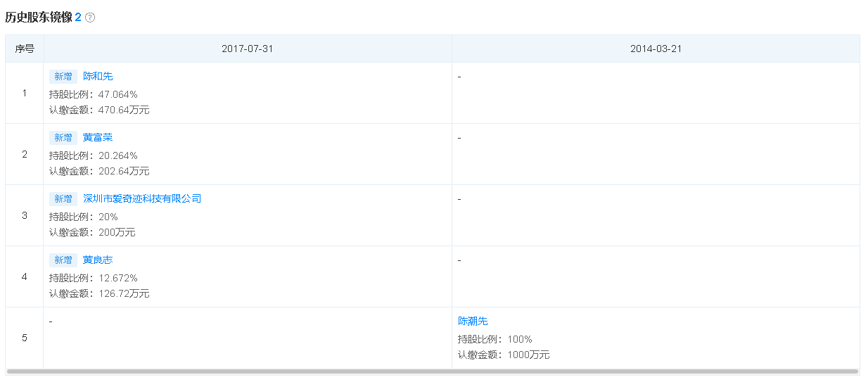Click the 认缴金额 200万元 text
Screen dimensions: 868x382
coord(92,232)
